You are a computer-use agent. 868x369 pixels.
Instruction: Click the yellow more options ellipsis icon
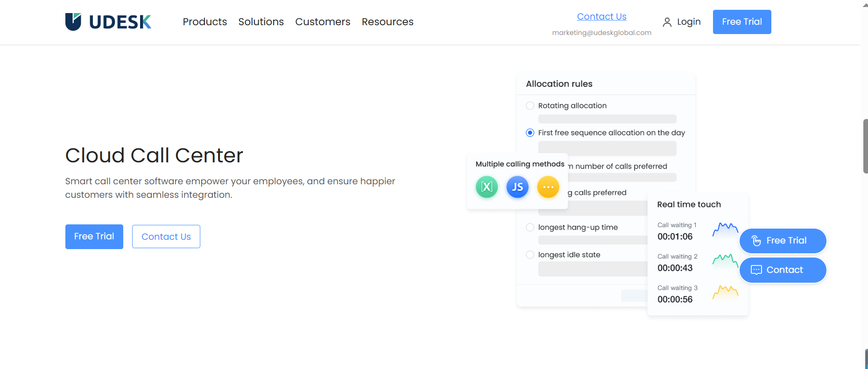click(x=548, y=187)
